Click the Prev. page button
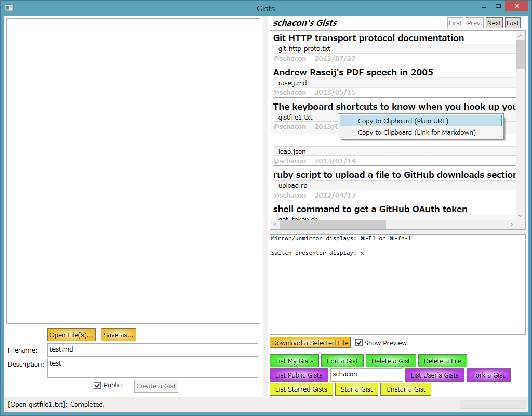The image size is (532, 416). tap(474, 23)
